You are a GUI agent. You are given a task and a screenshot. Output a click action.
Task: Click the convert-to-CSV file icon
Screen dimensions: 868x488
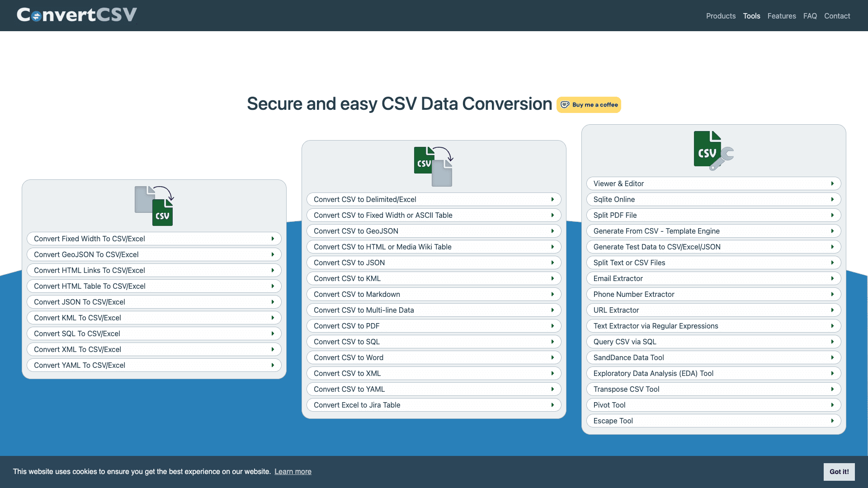pyautogui.click(x=154, y=206)
